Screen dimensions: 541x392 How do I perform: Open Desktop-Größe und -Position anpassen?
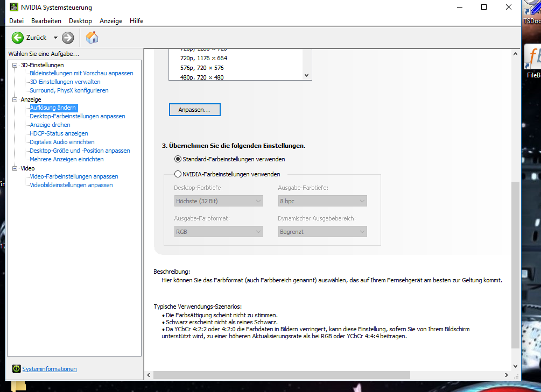point(80,151)
